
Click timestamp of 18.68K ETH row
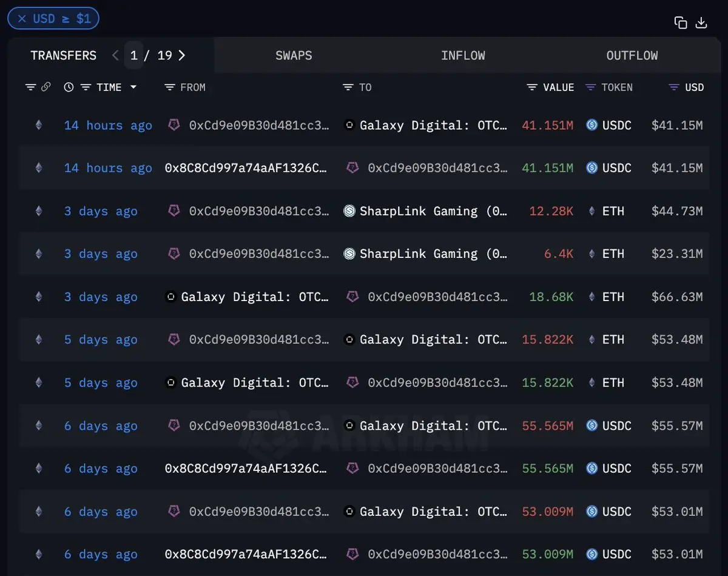click(101, 297)
